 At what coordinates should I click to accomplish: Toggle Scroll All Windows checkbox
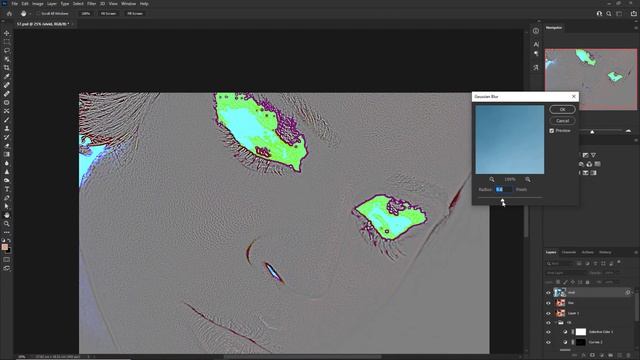pos(38,13)
